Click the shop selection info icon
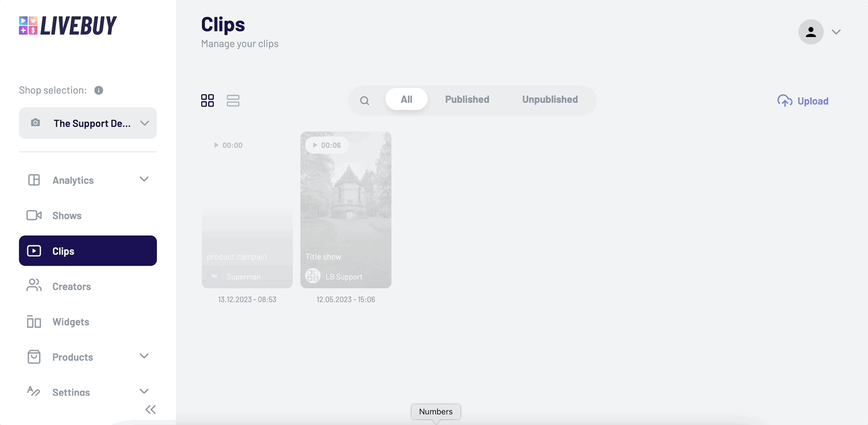Screen dimensions: 868x425 98,90
